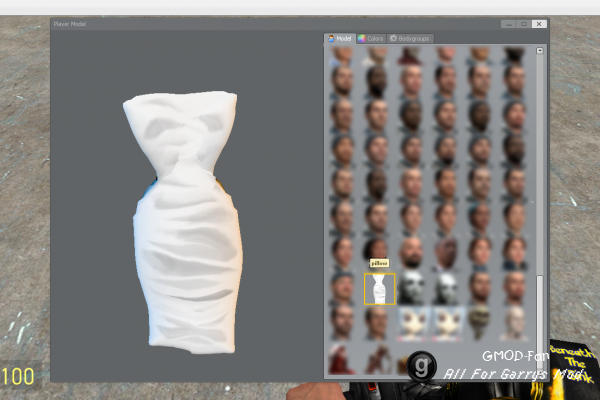Pick the red hooded figure thumbnail
This screenshot has width=600, height=400.
point(341,358)
